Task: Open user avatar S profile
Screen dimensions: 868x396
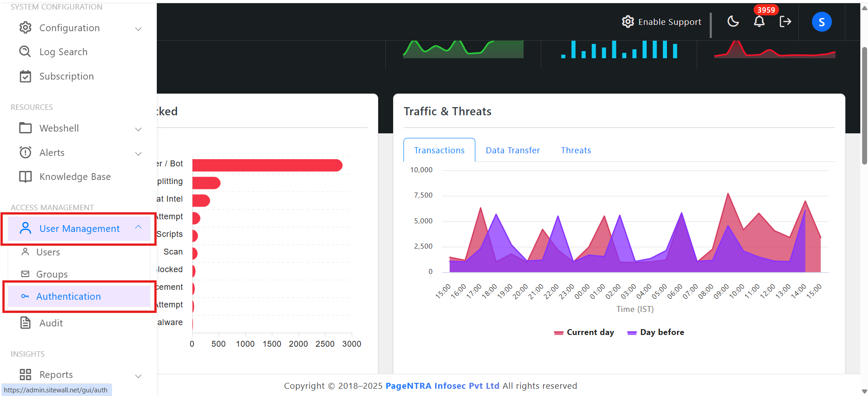Action: [x=821, y=22]
